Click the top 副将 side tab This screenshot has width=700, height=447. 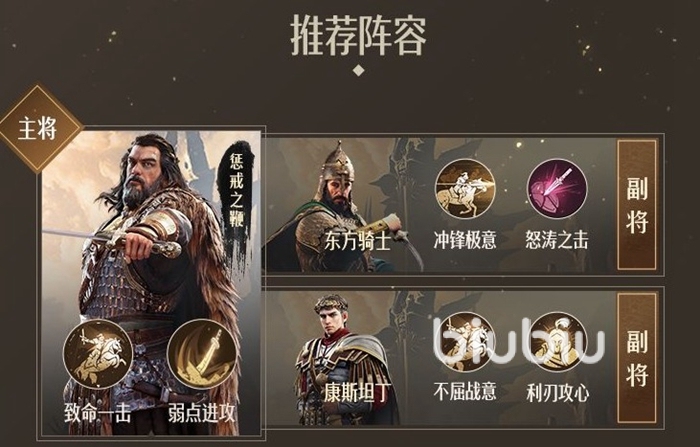point(637,205)
